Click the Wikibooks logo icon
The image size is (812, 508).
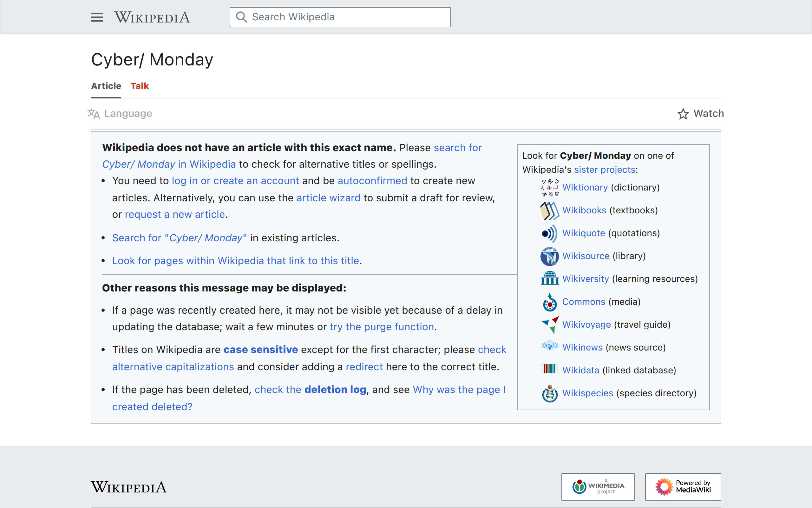(550, 211)
